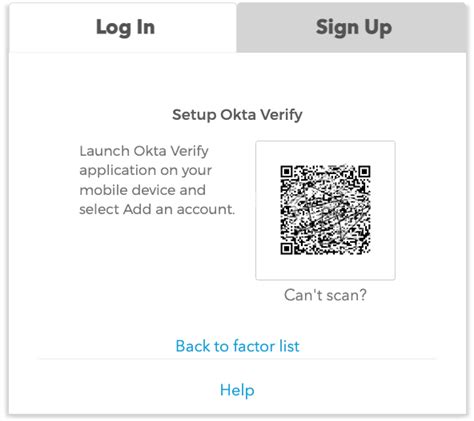
Task: Click the word Okta in heading
Action: tap(237, 115)
